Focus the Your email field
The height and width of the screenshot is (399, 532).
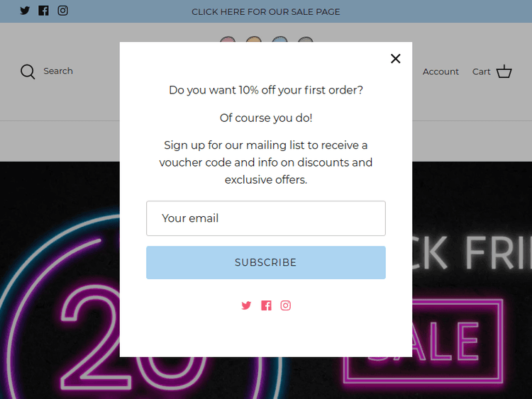point(266,218)
